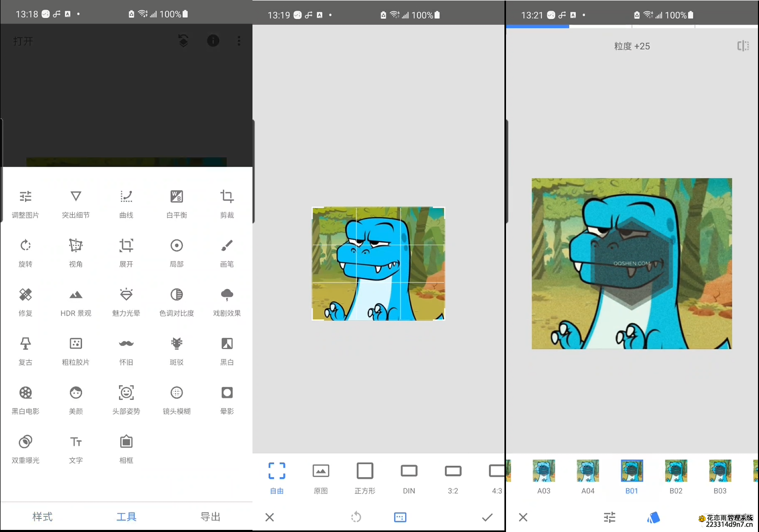759x532 pixels.
Task: Toggle before/after comparison view
Action: point(743,46)
